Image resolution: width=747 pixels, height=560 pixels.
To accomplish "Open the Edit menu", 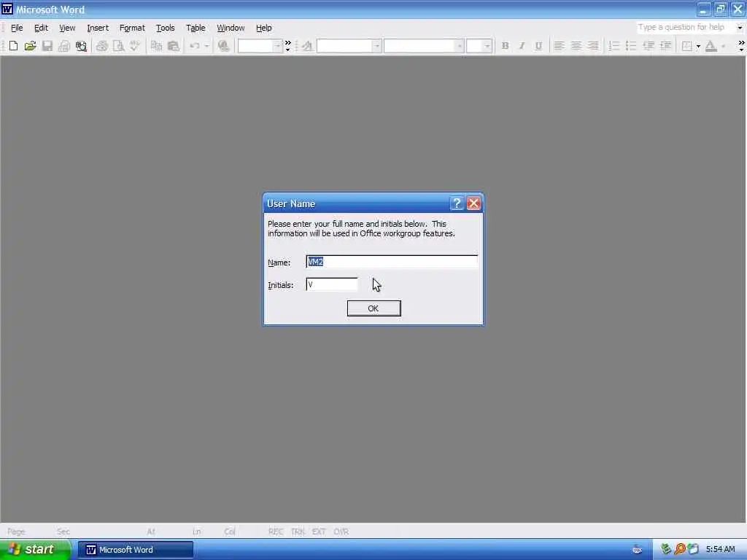I will point(41,28).
